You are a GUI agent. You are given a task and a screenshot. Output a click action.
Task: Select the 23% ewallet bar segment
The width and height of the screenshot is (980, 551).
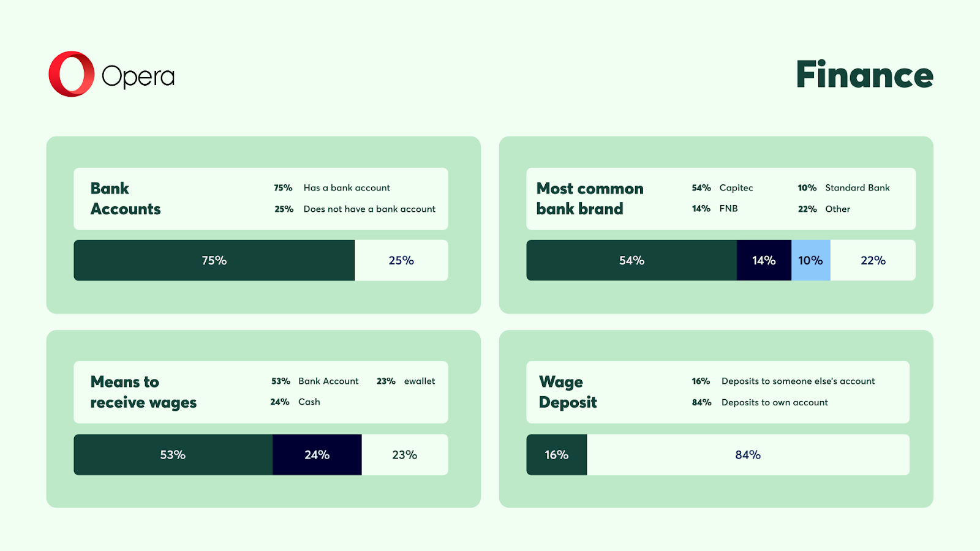pos(404,455)
